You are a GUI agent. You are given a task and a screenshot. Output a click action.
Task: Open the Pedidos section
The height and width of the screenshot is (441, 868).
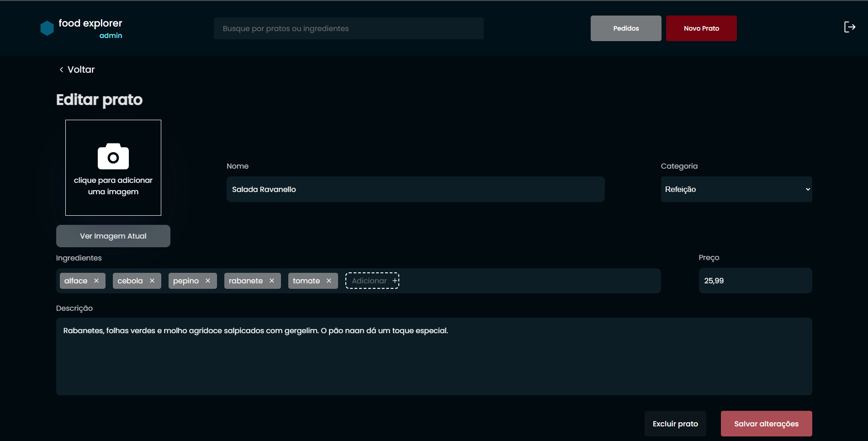tap(625, 28)
